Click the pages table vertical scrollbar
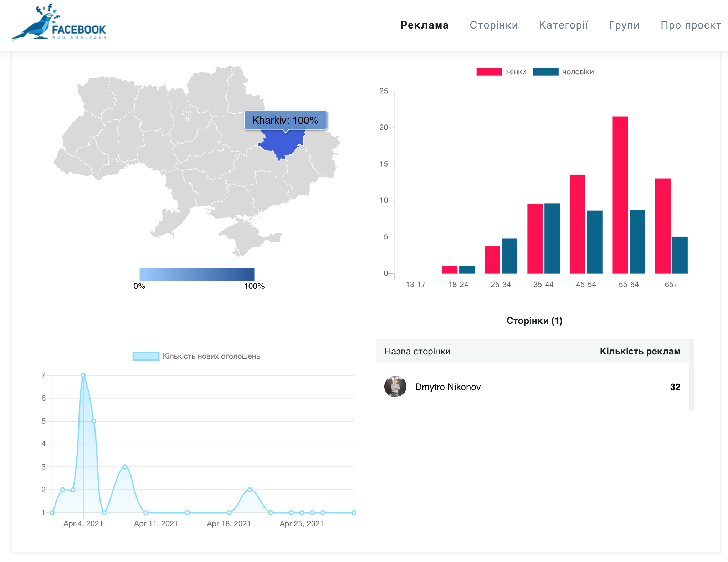Viewport: 728px width, 562px height. pyautogui.click(x=691, y=374)
